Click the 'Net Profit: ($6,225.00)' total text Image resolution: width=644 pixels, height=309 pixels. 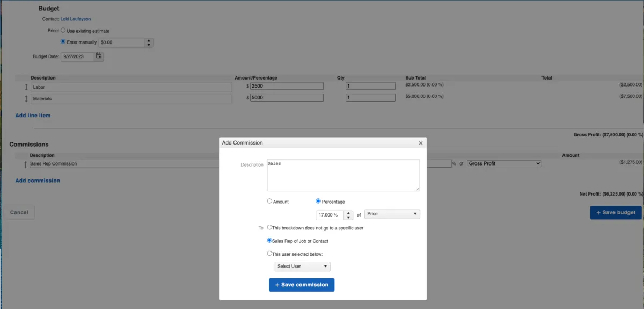(611, 193)
